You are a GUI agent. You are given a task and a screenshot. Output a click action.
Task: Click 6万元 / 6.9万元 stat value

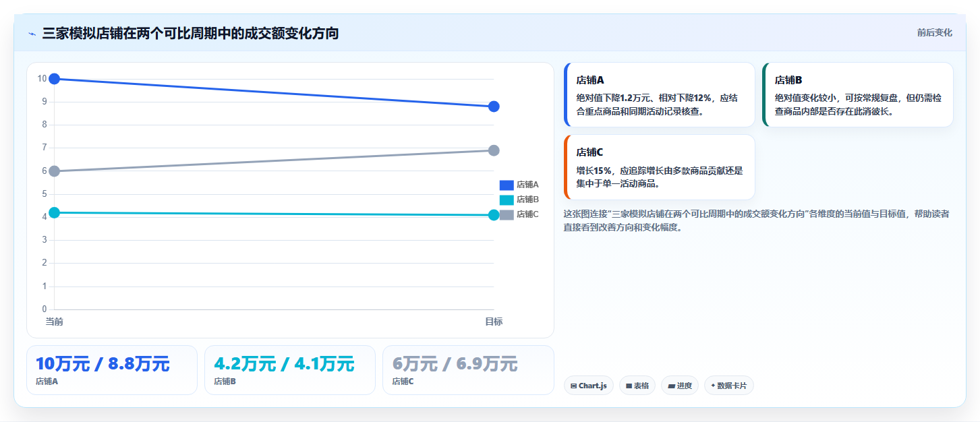455,364
